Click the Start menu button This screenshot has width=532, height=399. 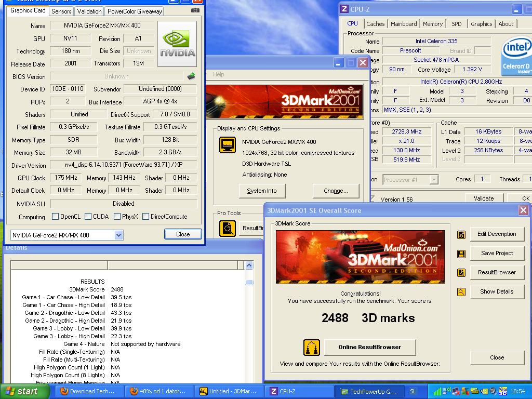tap(24, 392)
